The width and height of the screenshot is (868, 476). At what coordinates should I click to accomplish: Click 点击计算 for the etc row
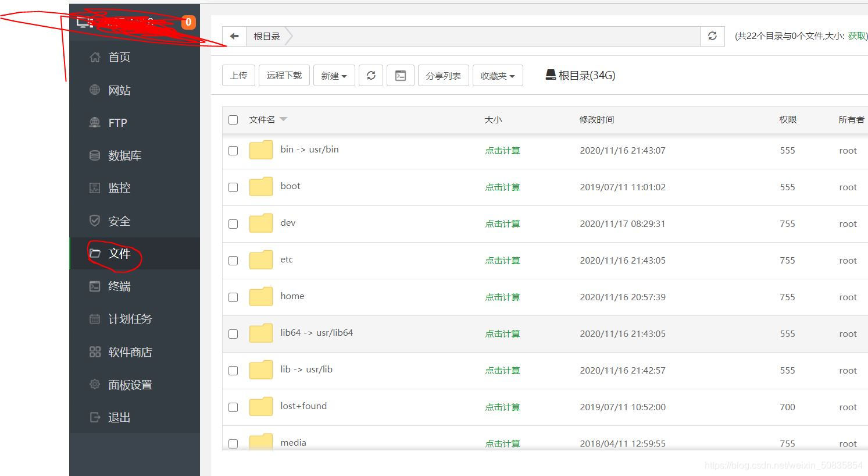pyautogui.click(x=502, y=261)
